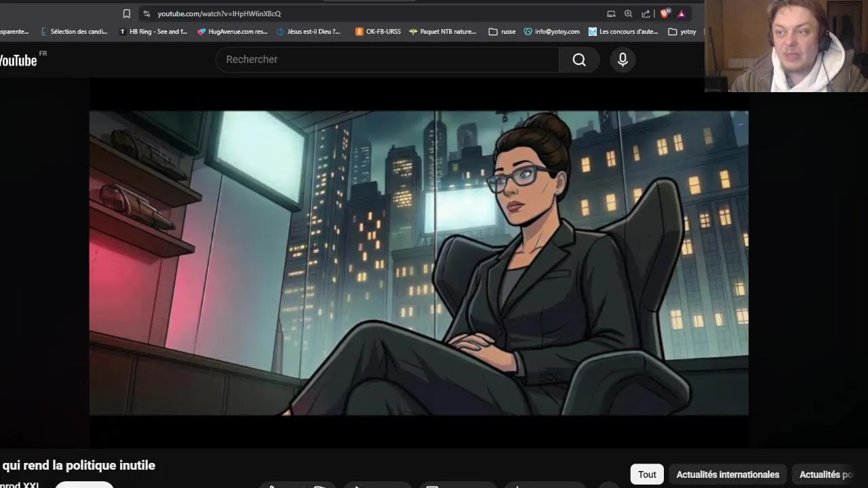Focus the 'Rechercher' search field

[387, 60]
